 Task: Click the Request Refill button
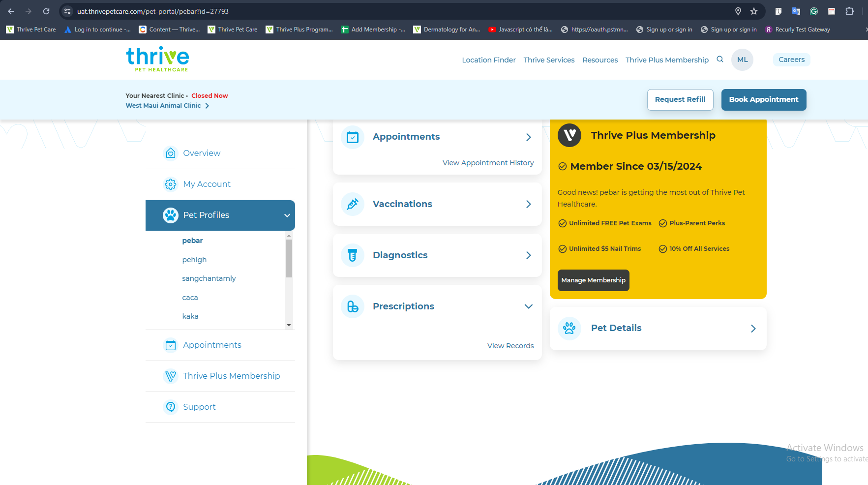[x=680, y=100]
